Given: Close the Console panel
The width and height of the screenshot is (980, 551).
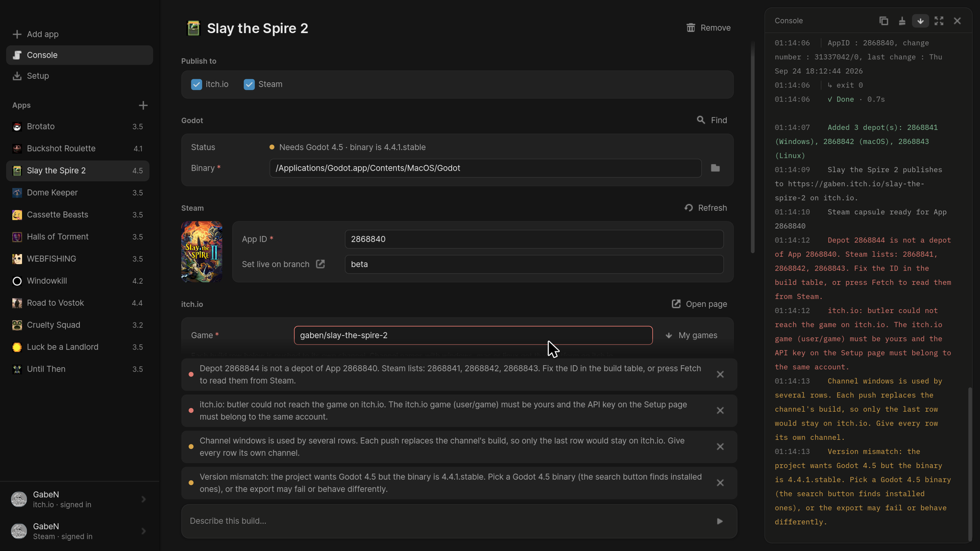Looking at the screenshot, I should (957, 21).
